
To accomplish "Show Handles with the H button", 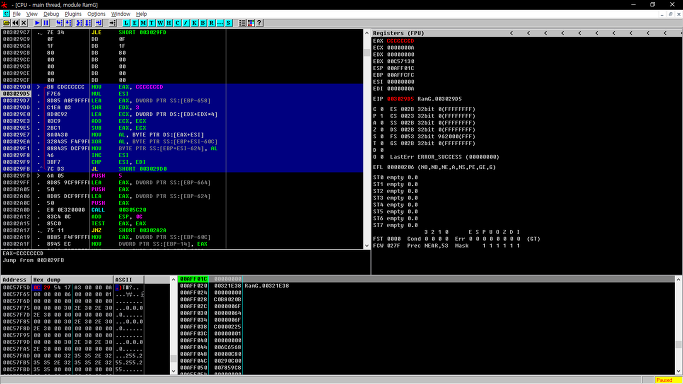I will [x=169, y=23].
